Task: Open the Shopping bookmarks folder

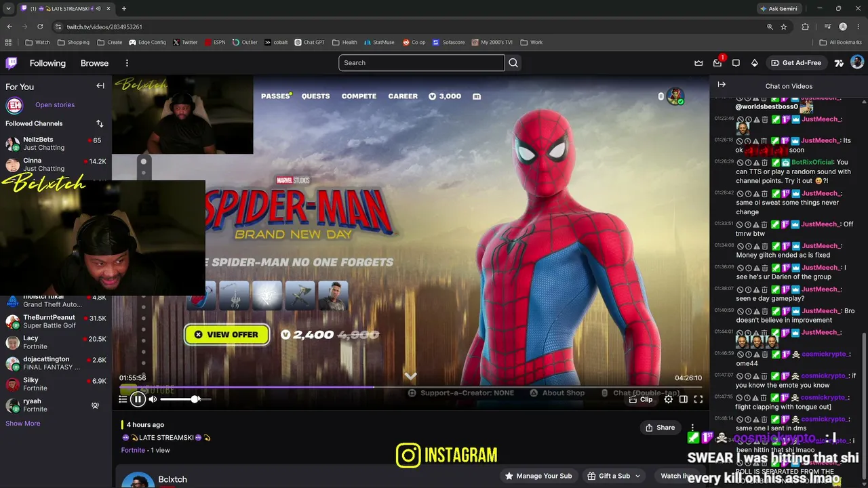Action: 74,42
